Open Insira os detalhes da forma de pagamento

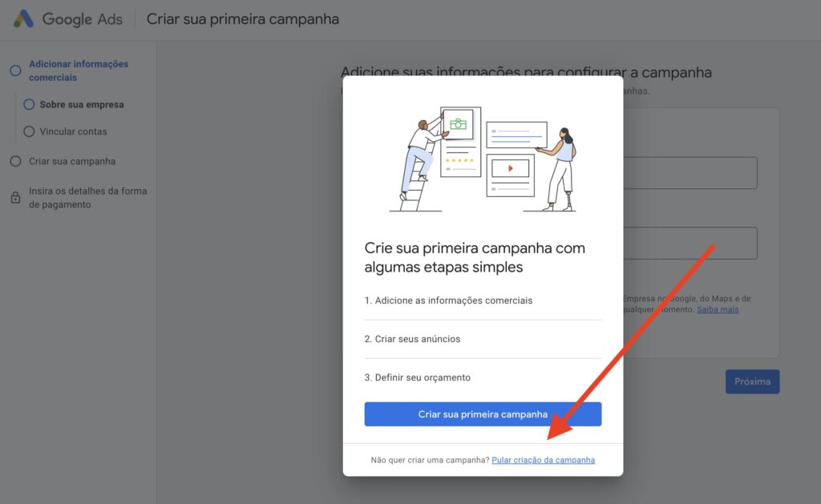click(x=88, y=198)
